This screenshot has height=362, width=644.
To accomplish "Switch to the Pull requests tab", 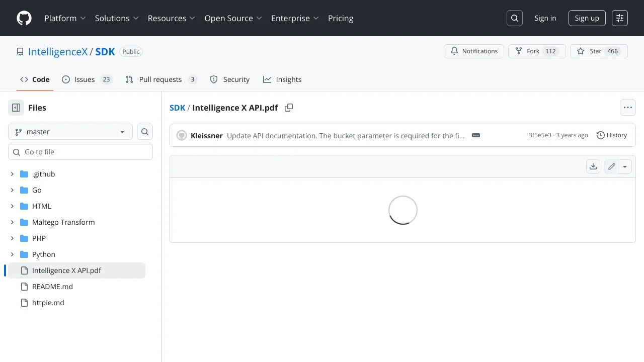I will [x=162, y=79].
